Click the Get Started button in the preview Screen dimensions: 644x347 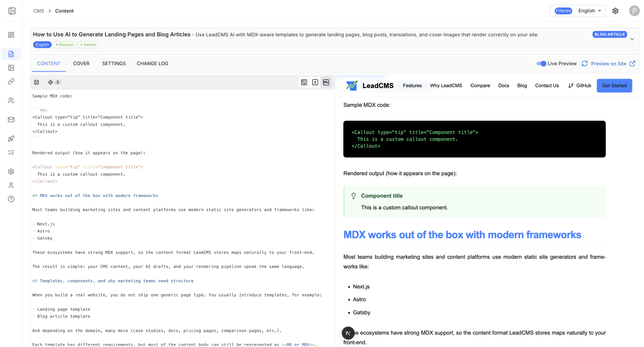[x=614, y=85]
